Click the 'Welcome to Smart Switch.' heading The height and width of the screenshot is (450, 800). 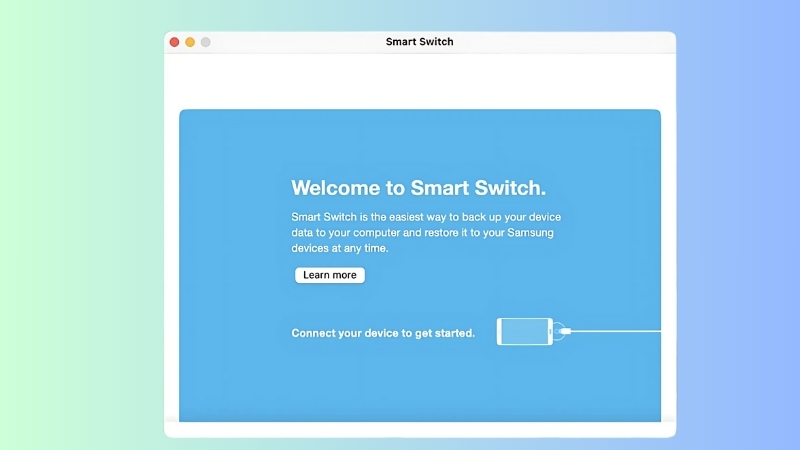pos(418,188)
